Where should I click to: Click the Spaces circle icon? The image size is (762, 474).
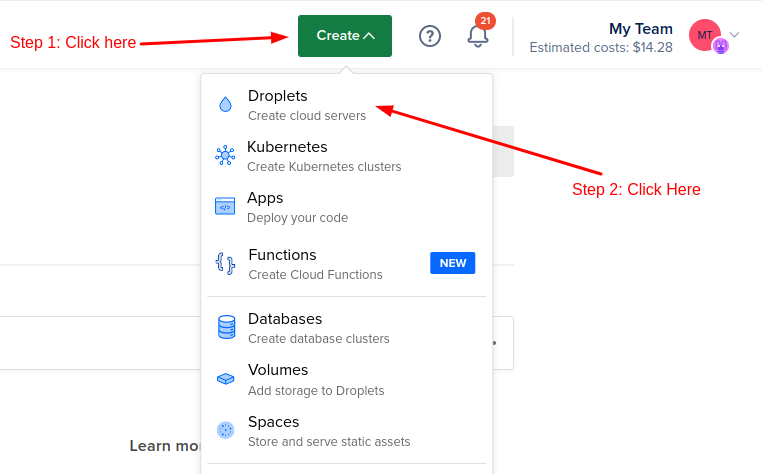pos(225,430)
